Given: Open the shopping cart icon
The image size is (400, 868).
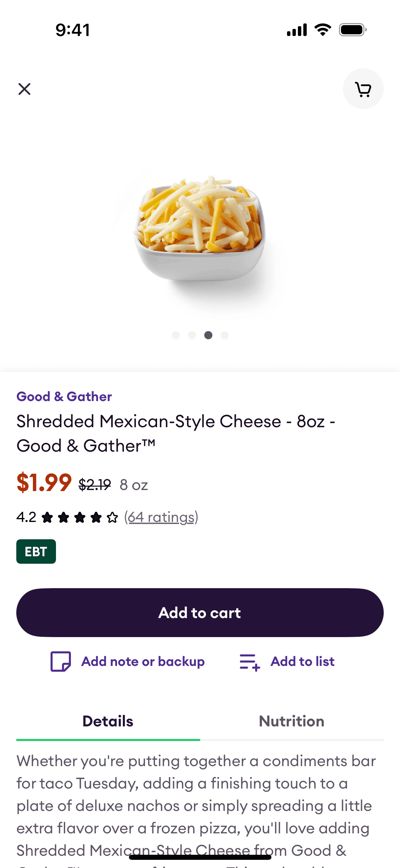Looking at the screenshot, I should coord(363,89).
